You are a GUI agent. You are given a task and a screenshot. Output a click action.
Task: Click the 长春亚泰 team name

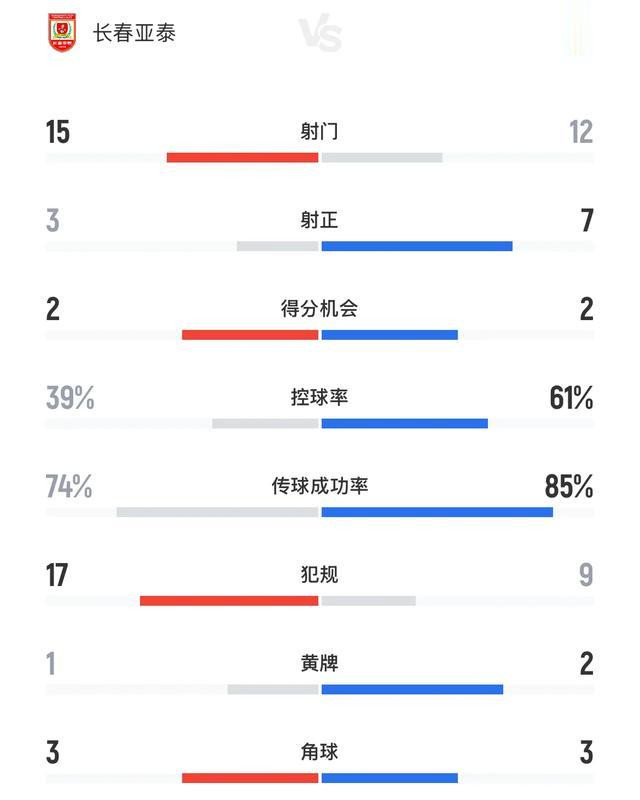coord(134,34)
